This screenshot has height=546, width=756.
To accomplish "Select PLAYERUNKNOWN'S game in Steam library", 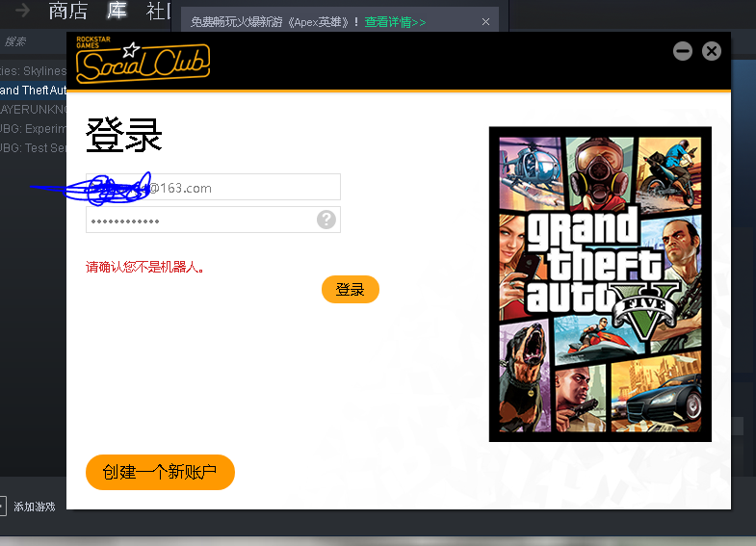I will pyautogui.click(x=34, y=110).
